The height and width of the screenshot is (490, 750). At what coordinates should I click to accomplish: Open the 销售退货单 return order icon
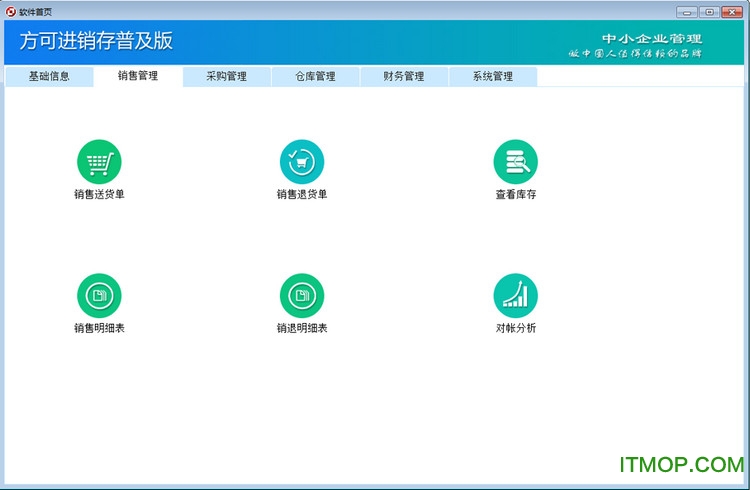click(302, 161)
